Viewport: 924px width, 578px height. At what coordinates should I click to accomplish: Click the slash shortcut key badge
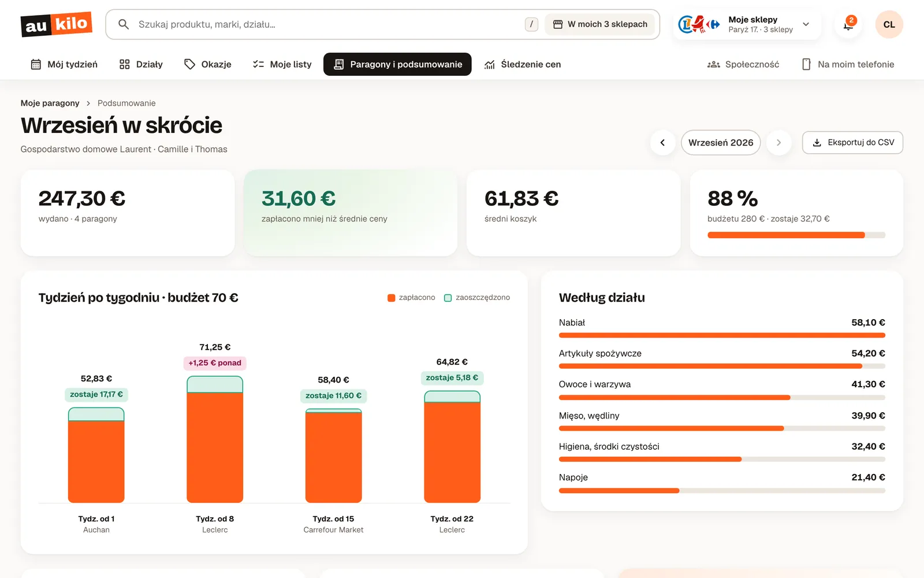[531, 24]
